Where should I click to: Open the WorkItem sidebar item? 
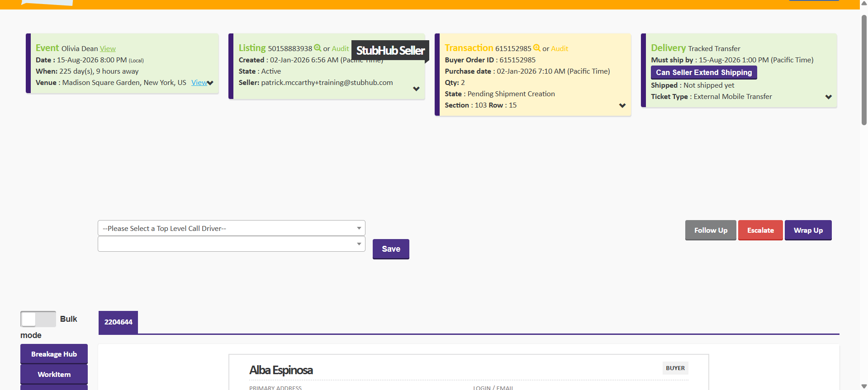tap(54, 374)
